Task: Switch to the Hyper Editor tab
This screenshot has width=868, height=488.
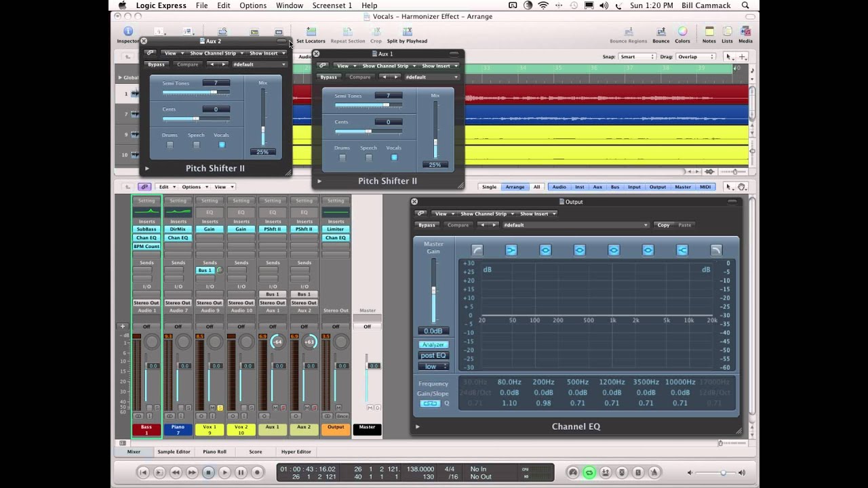Action: [296, 451]
